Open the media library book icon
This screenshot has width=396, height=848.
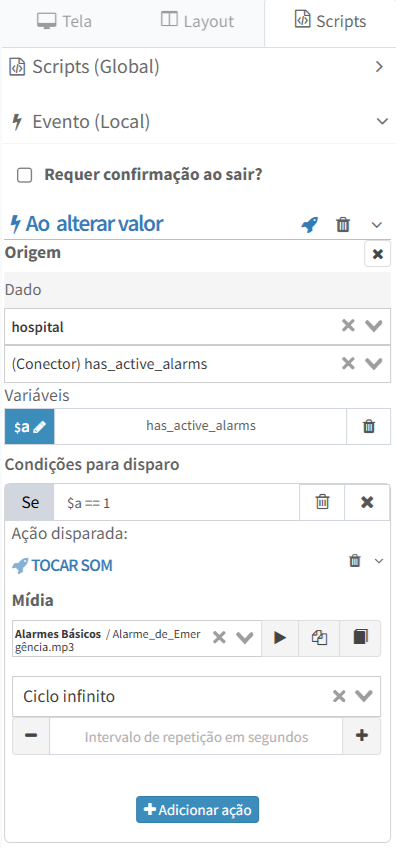360,638
